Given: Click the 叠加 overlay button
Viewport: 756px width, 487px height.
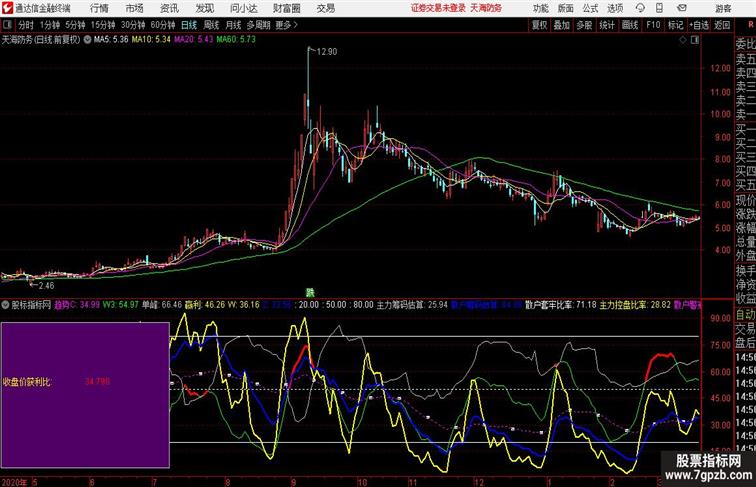Looking at the screenshot, I should 562,25.
